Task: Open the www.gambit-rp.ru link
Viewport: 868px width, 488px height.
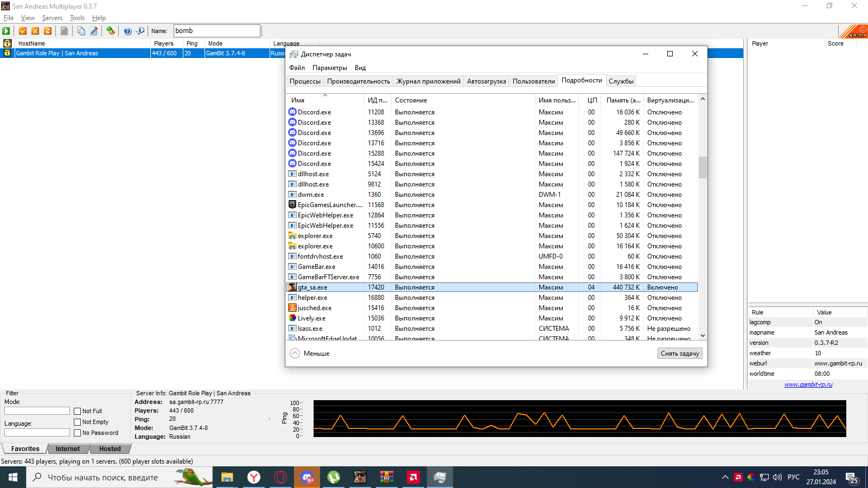Action: 808,384
